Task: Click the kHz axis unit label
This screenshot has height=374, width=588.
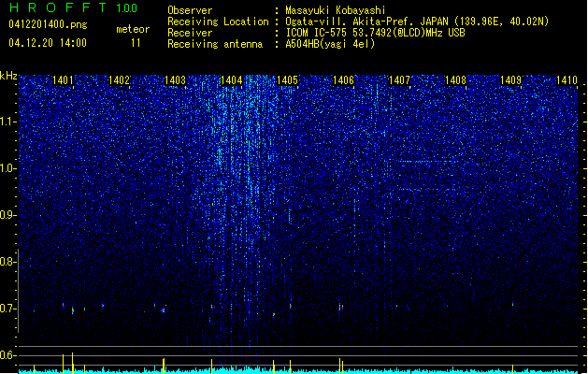Action: [x=8, y=76]
